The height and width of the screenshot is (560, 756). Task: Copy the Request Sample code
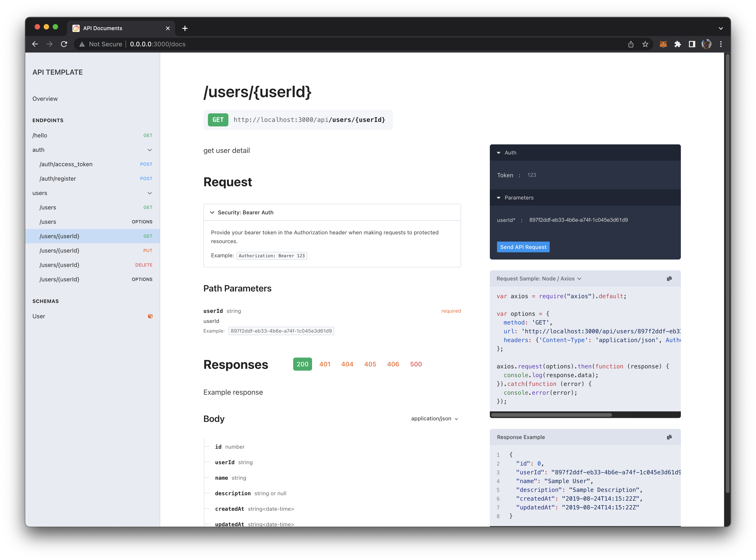coord(669,279)
